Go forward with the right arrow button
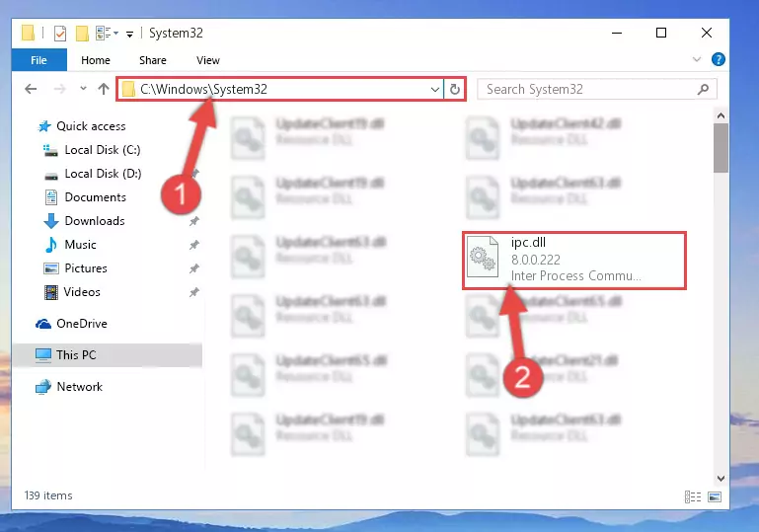The image size is (759, 532). point(59,89)
